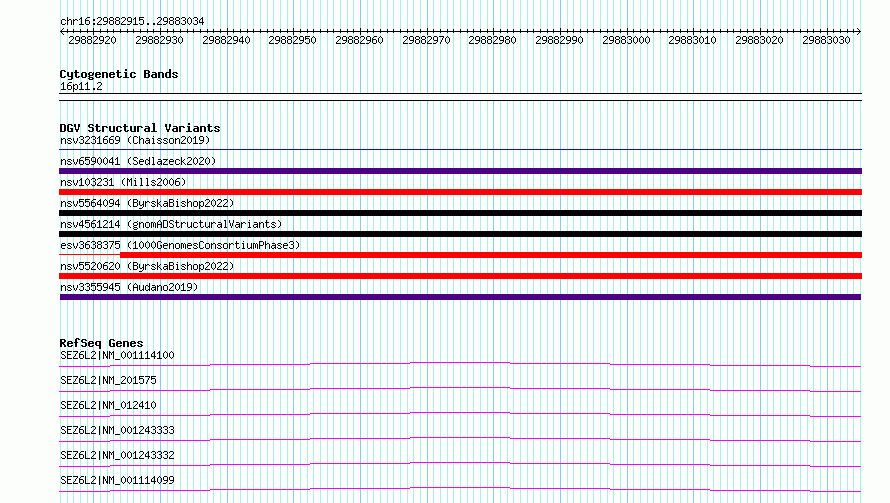Viewport: 890px width, 503px height.
Task: Click the purple bar under nsv3355945
Action: click(460, 297)
